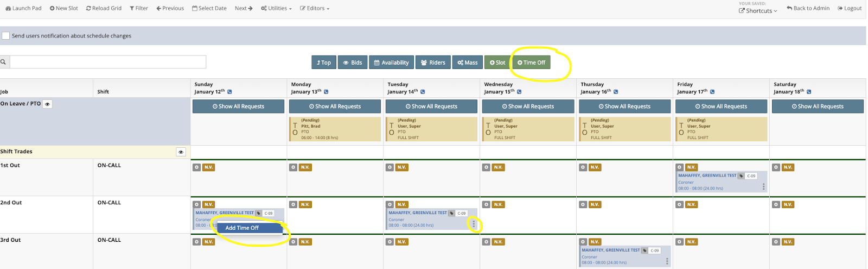The width and height of the screenshot is (868, 269).
Task: Expand the Editors dropdown
Action: pos(315,8)
